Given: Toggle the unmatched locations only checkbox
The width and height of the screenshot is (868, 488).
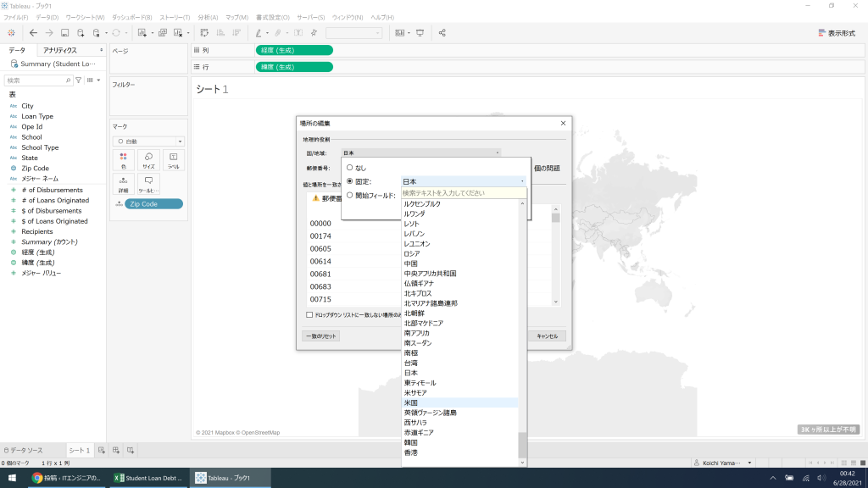Looking at the screenshot, I should coord(309,315).
